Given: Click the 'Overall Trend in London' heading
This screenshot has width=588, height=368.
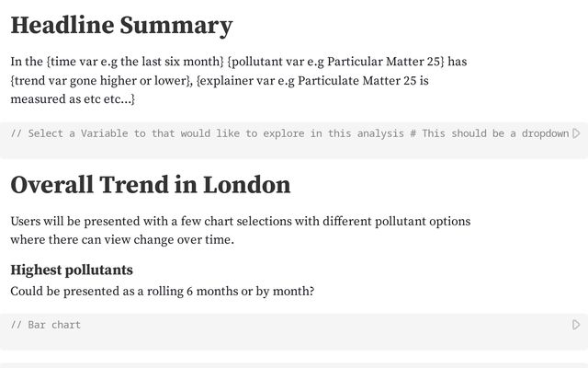Looking at the screenshot, I should coord(150,185).
